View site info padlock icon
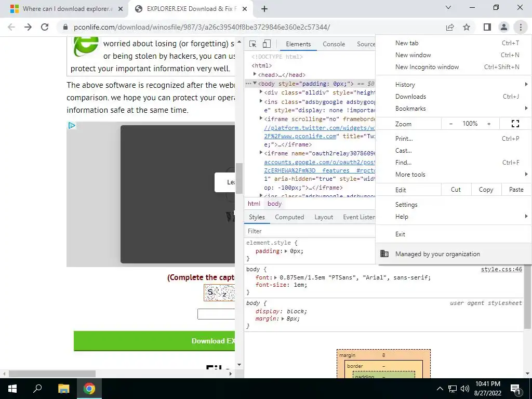Image resolution: width=532 pixels, height=399 pixels. 65,27
